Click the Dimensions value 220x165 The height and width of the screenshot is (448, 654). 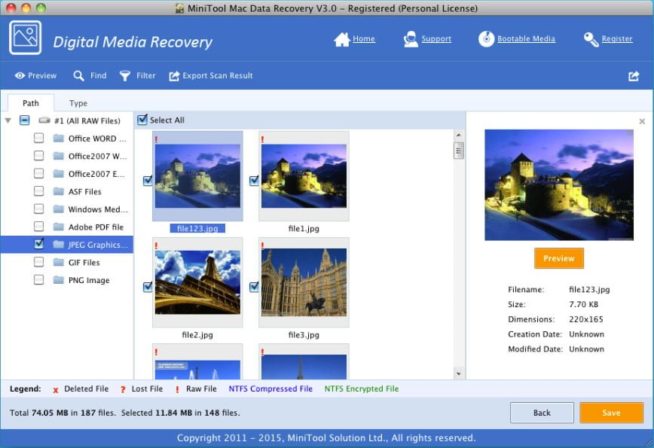586,319
